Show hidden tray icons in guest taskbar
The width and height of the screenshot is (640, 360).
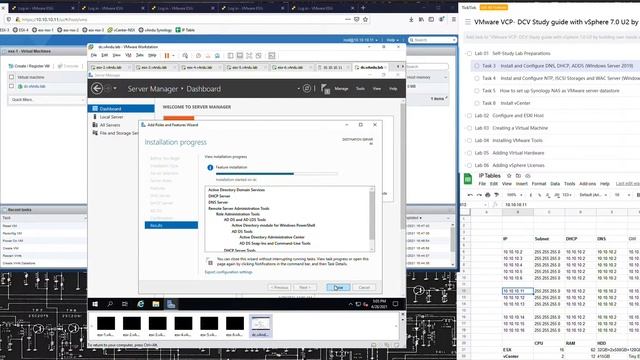coord(350,304)
